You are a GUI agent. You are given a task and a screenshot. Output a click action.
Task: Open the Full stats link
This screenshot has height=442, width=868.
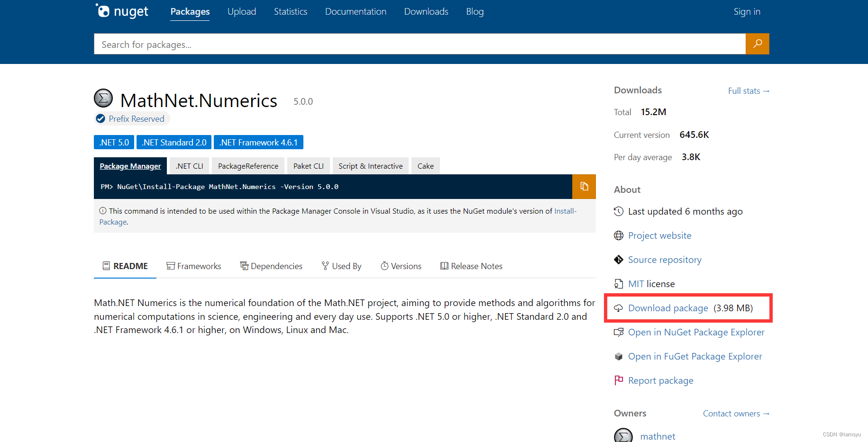coord(749,91)
